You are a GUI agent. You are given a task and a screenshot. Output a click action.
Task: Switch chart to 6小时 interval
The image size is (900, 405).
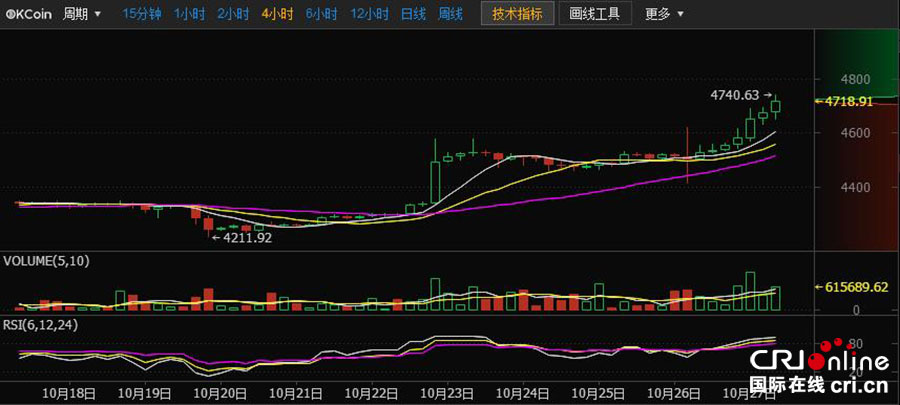pos(320,15)
